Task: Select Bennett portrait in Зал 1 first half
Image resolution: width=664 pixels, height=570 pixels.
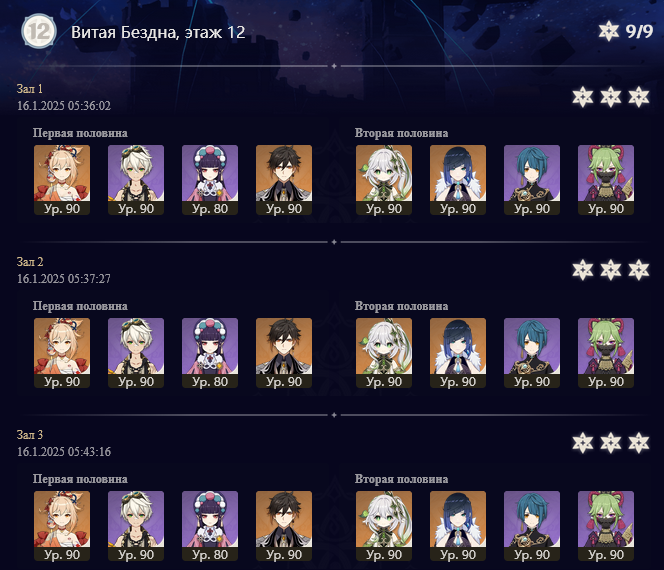Action: [136, 180]
